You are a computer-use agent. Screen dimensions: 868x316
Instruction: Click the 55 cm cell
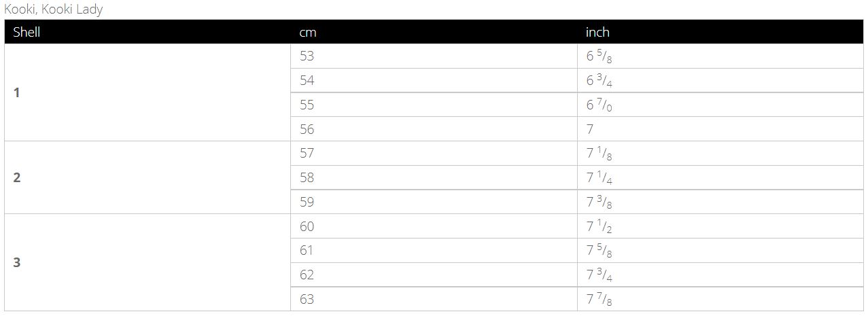click(x=307, y=105)
